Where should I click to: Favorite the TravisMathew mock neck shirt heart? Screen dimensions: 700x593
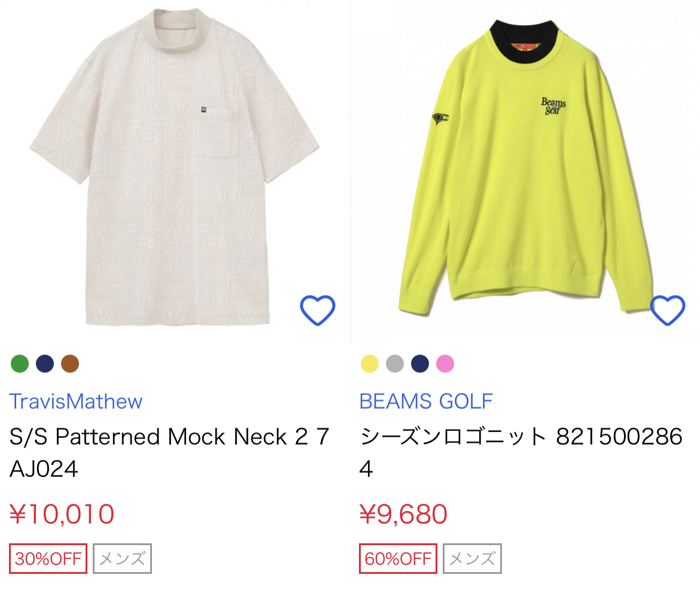pyautogui.click(x=318, y=311)
